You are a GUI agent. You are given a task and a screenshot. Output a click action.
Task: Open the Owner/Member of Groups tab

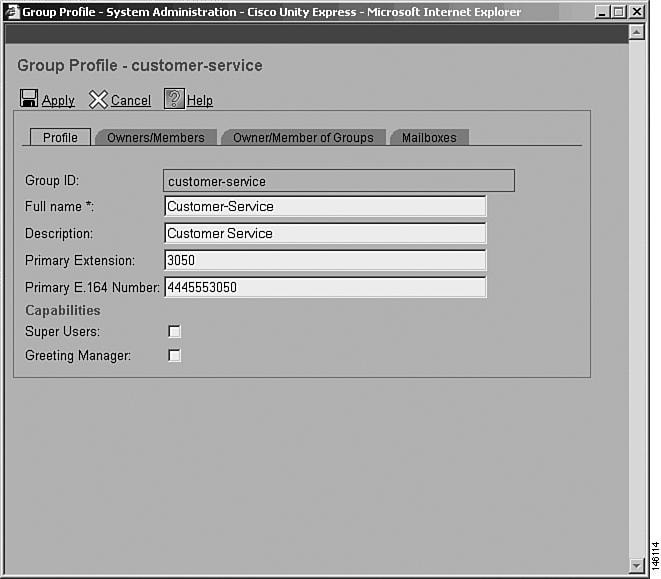[303, 137]
